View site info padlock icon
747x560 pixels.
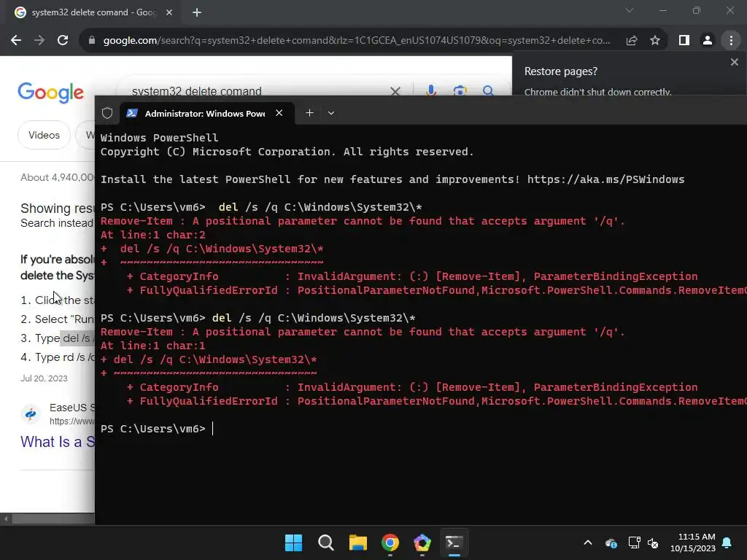(x=91, y=41)
